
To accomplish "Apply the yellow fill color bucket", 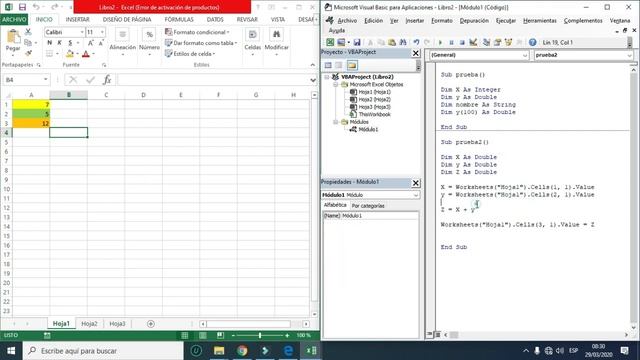I will tap(70, 53).
